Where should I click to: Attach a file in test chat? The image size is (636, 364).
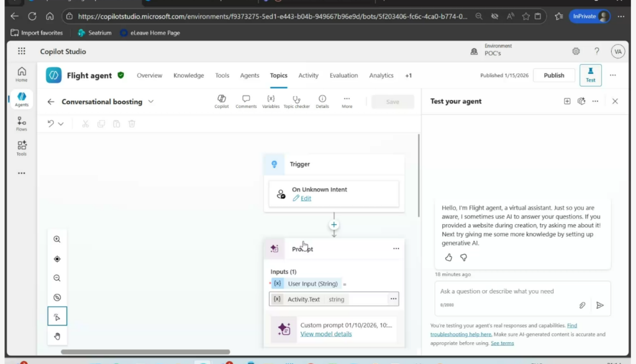tap(583, 305)
